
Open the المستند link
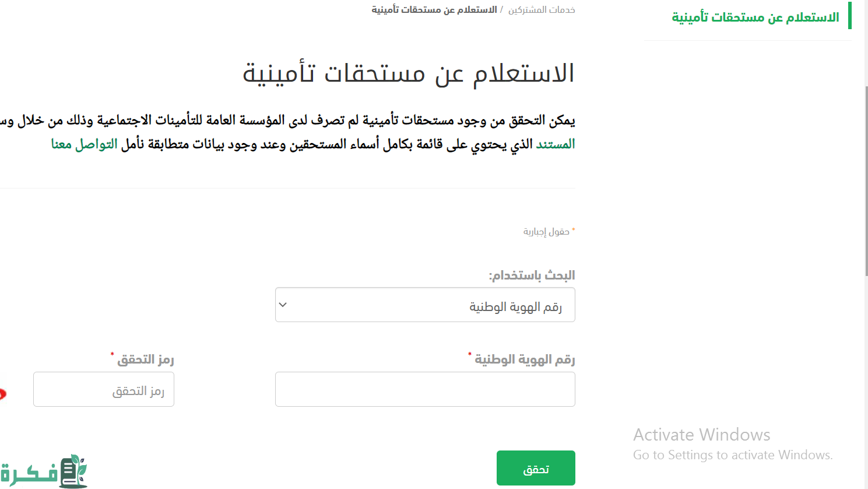[556, 144]
